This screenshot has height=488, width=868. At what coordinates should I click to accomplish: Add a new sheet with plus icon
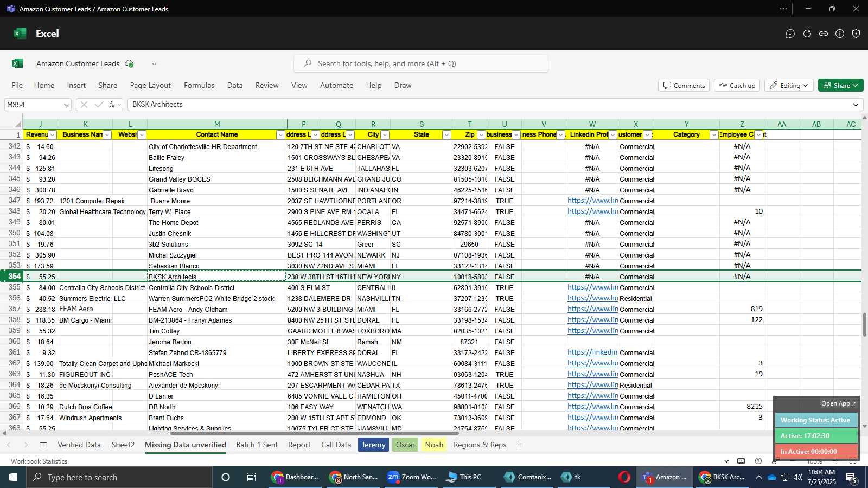pyautogui.click(x=520, y=445)
